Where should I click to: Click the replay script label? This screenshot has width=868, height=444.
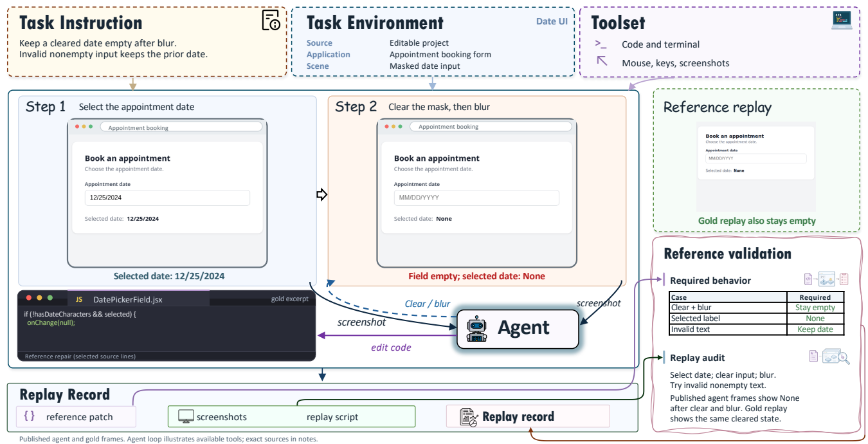pos(332,417)
